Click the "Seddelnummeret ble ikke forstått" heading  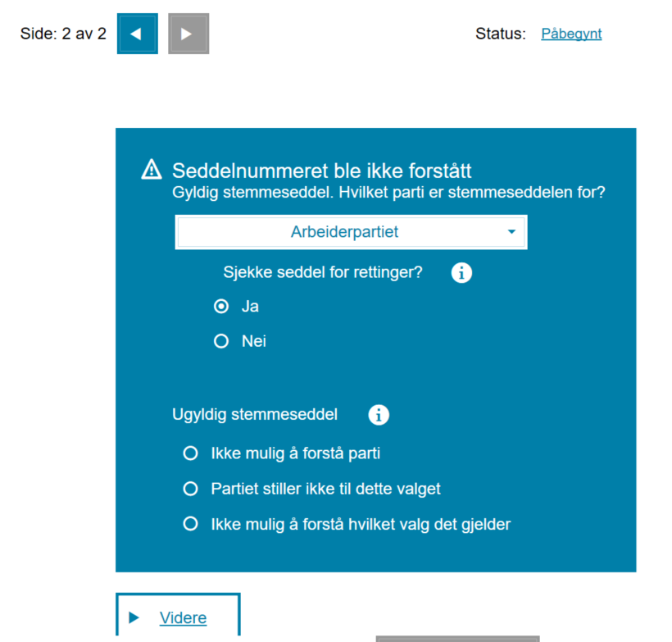point(321,171)
